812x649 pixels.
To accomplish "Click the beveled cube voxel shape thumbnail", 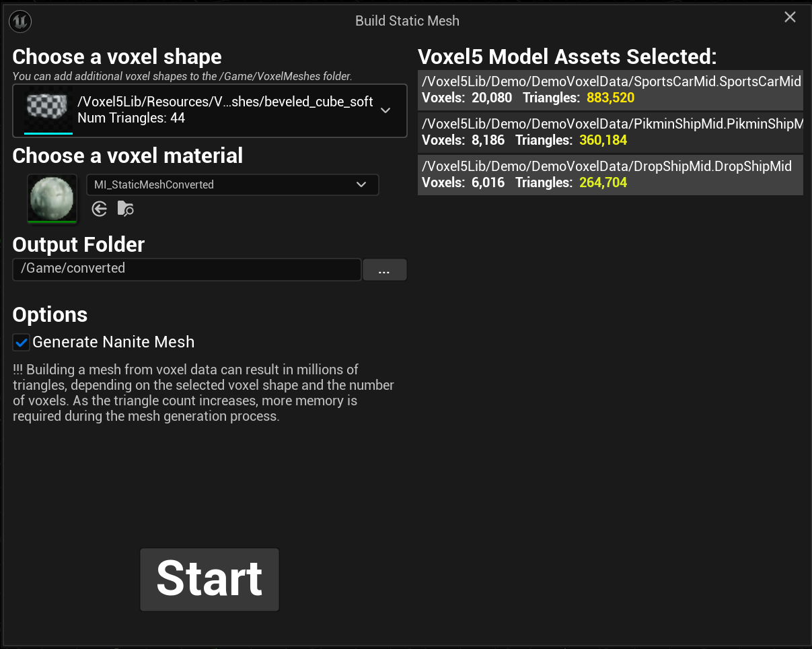I will (48, 112).
